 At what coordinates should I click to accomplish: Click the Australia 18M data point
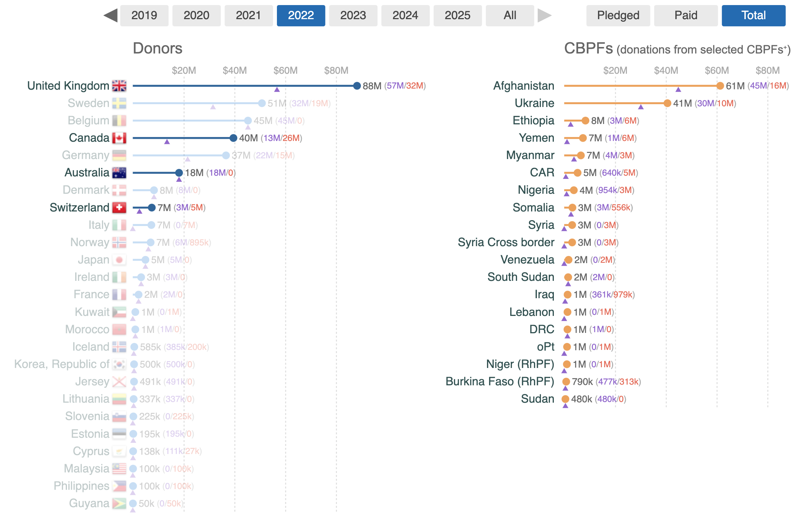coord(179,172)
